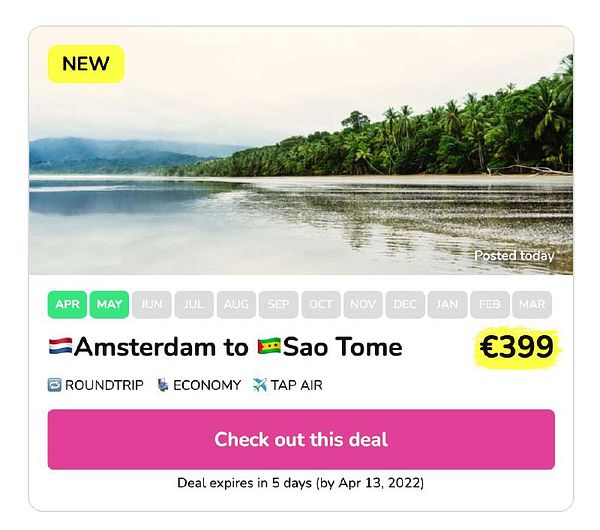Click the economy seat icon

(162, 385)
